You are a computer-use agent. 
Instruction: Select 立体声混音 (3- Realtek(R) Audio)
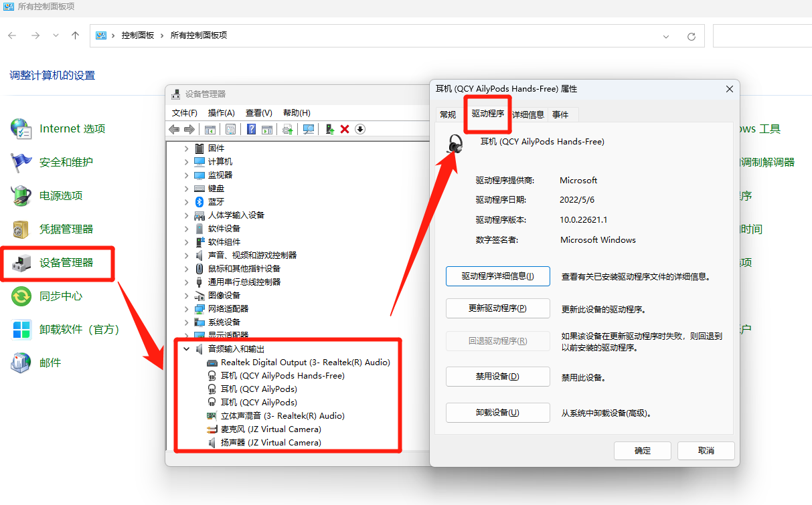[282, 415]
